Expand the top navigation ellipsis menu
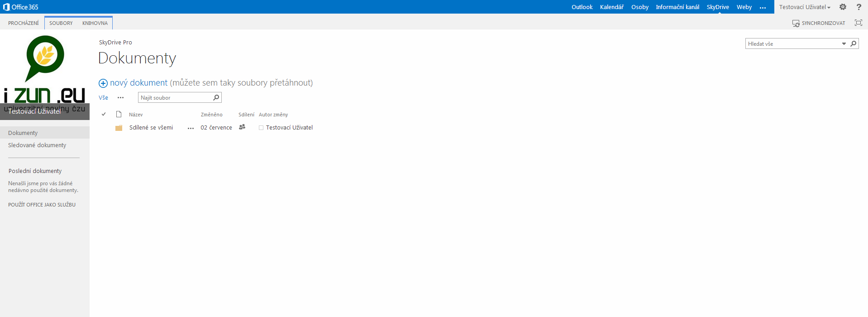The image size is (868, 317). [x=763, y=7]
